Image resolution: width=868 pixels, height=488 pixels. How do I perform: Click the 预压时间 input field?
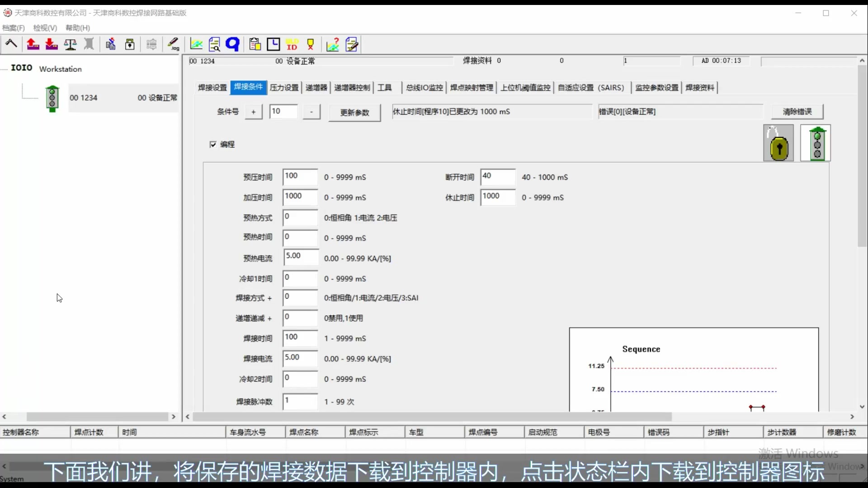[x=300, y=177]
